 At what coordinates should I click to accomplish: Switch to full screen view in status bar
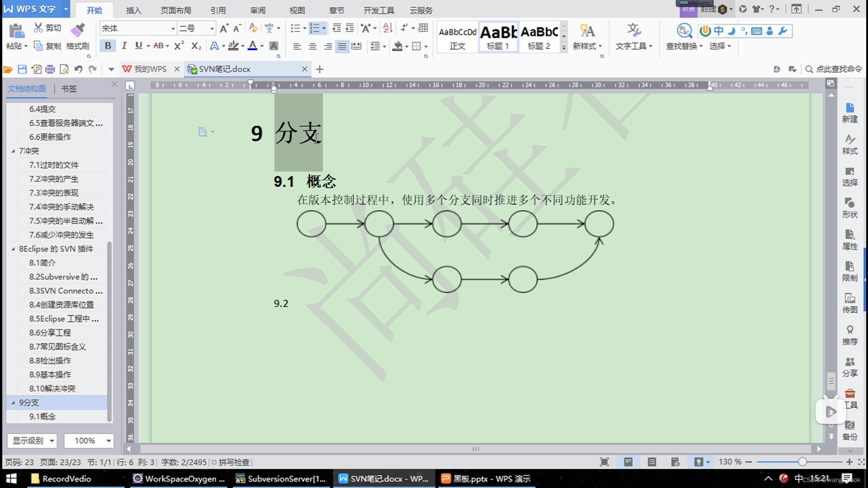tap(604, 462)
